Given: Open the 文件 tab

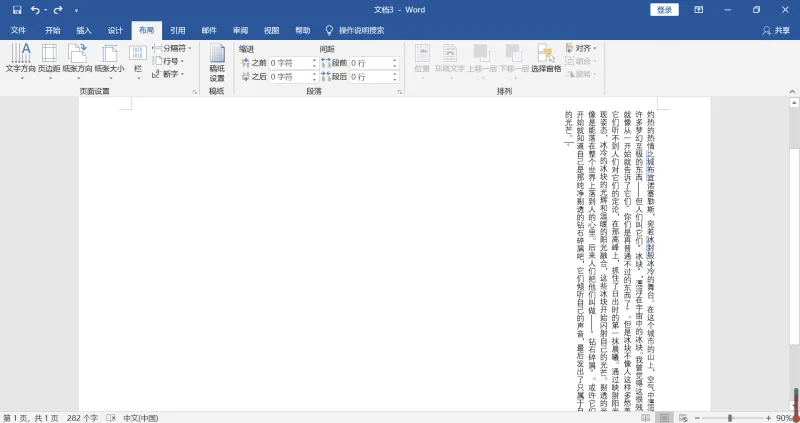Looking at the screenshot, I should pos(18,31).
